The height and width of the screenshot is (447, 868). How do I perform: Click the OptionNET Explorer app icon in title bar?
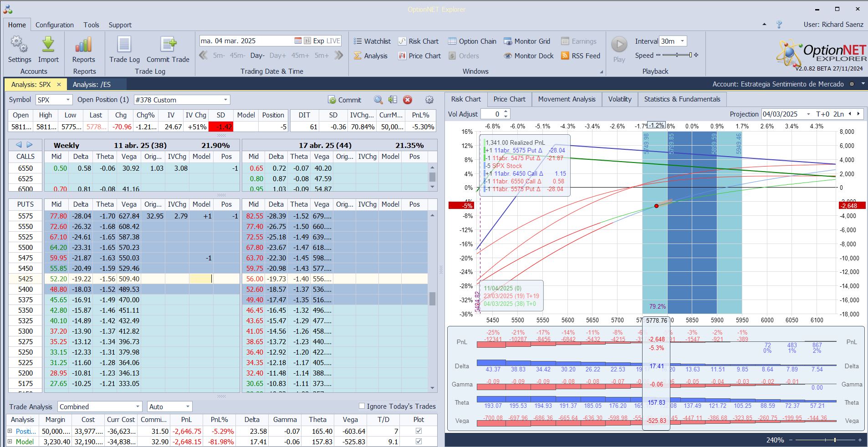pos(8,9)
